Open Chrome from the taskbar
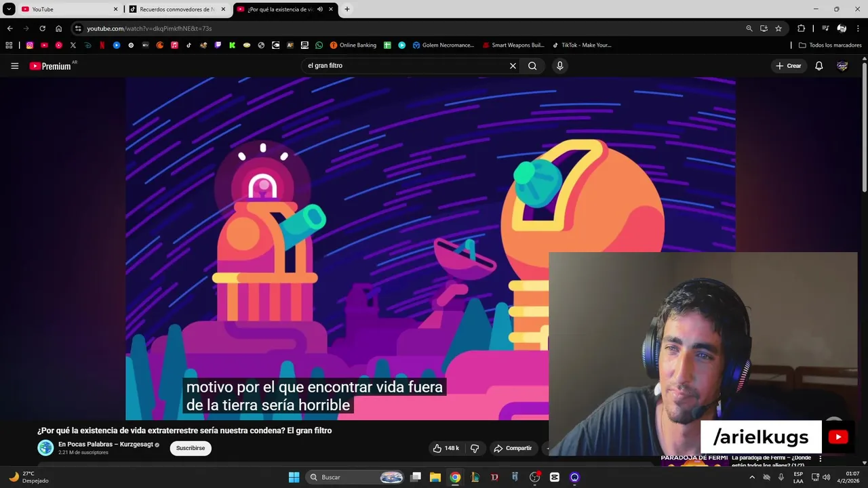The height and width of the screenshot is (488, 868). [455, 477]
